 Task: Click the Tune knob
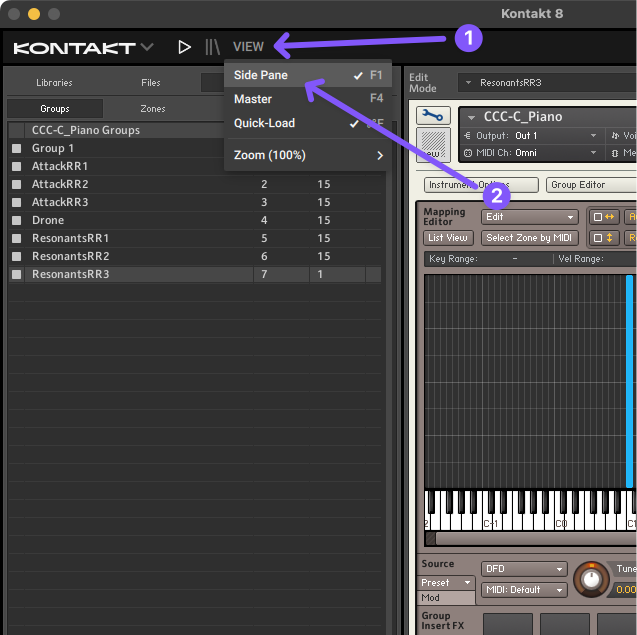point(592,577)
